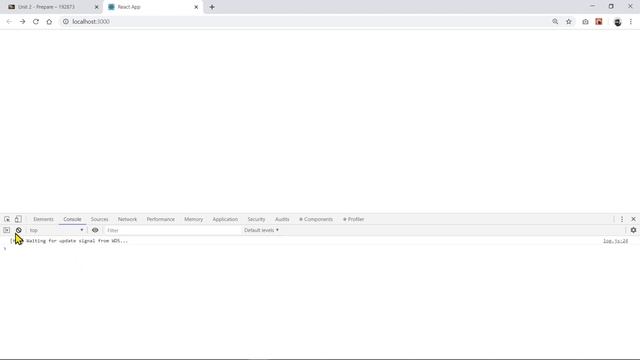Open the log.js source link
This screenshot has height=360, width=640.
(616, 241)
